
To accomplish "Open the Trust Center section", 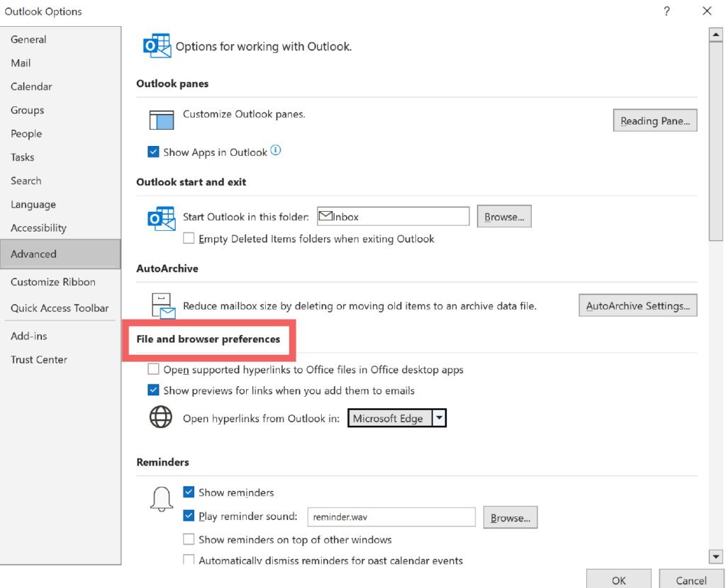I will pos(38,359).
